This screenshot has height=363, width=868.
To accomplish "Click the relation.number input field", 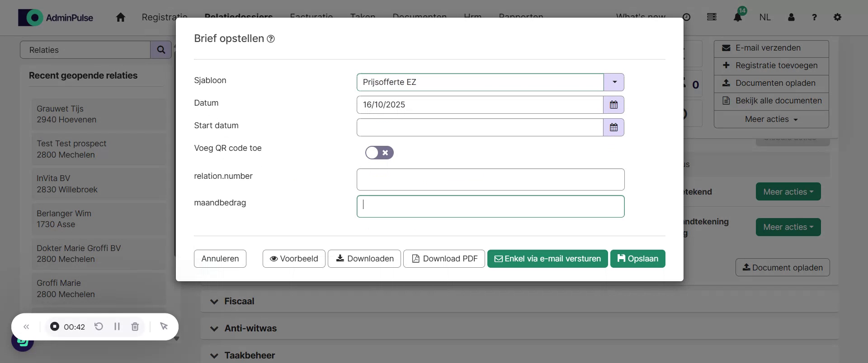I will tap(491, 180).
